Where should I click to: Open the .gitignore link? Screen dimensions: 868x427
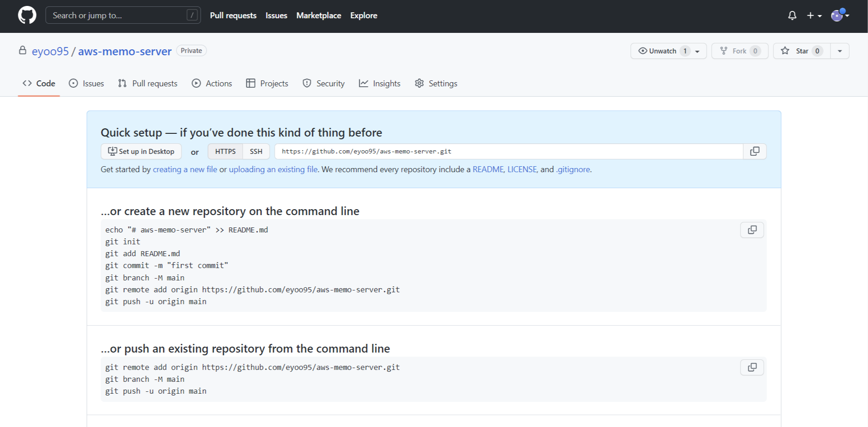(x=573, y=169)
